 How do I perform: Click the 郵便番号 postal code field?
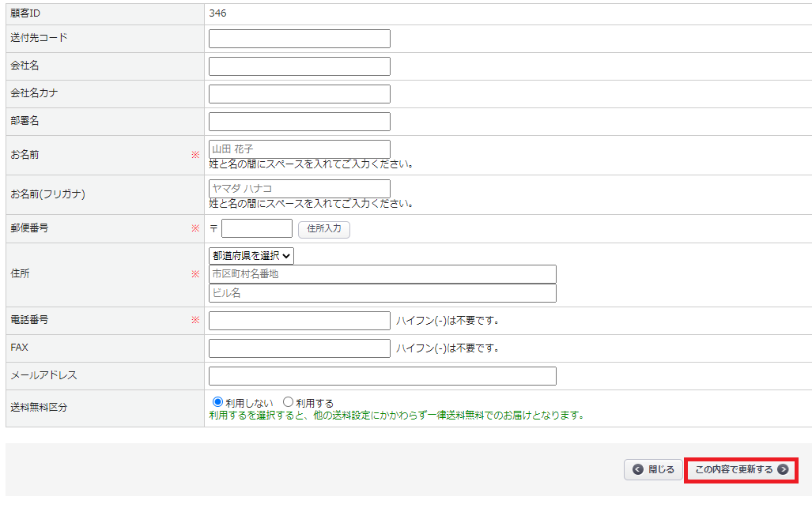[x=256, y=228]
